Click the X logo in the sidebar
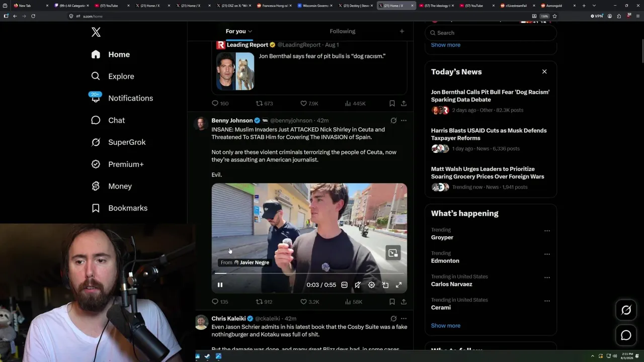The image size is (644, 362). click(96, 33)
